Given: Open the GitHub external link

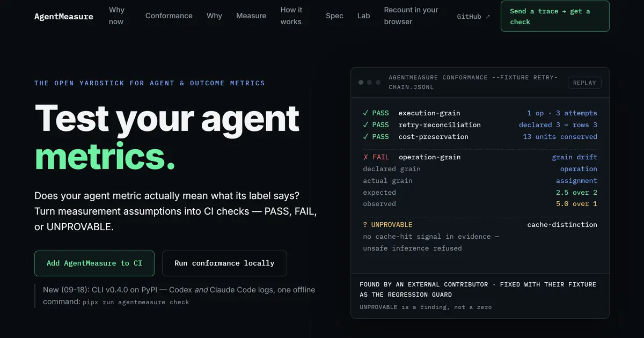Looking at the screenshot, I should 473,17.
